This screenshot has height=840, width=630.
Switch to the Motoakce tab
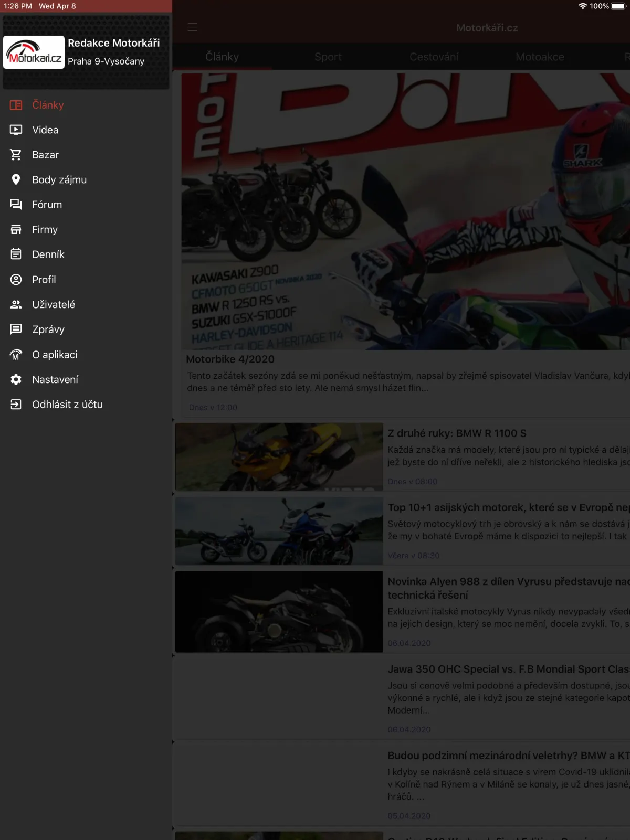tap(540, 57)
